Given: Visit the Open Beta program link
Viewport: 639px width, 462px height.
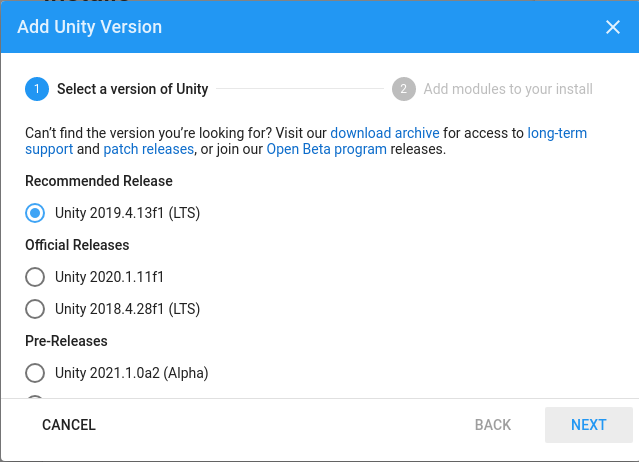Looking at the screenshot, I should (x=326, y=150).
